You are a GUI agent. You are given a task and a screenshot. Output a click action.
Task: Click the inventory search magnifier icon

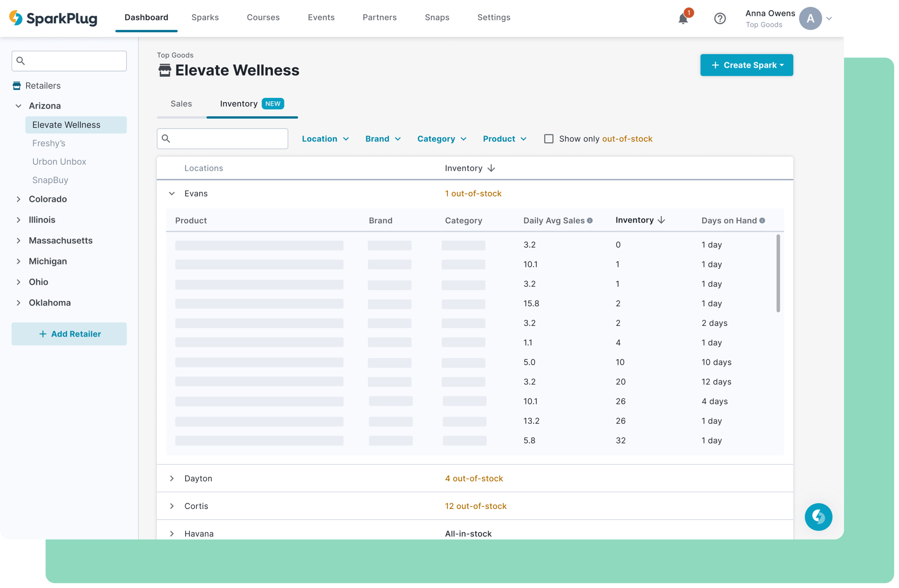click(166, 138)
